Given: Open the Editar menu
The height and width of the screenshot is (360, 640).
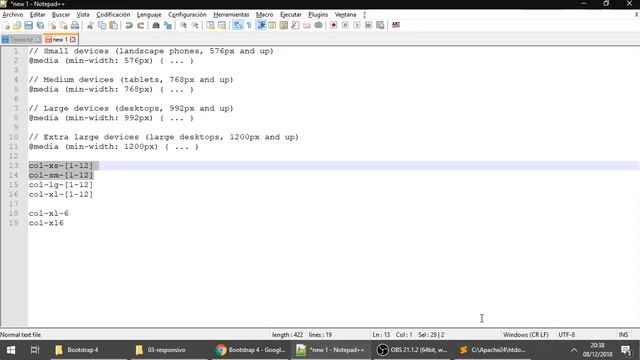Looking at the screenshot, I should pyautogui.click(x=37, y=15).
